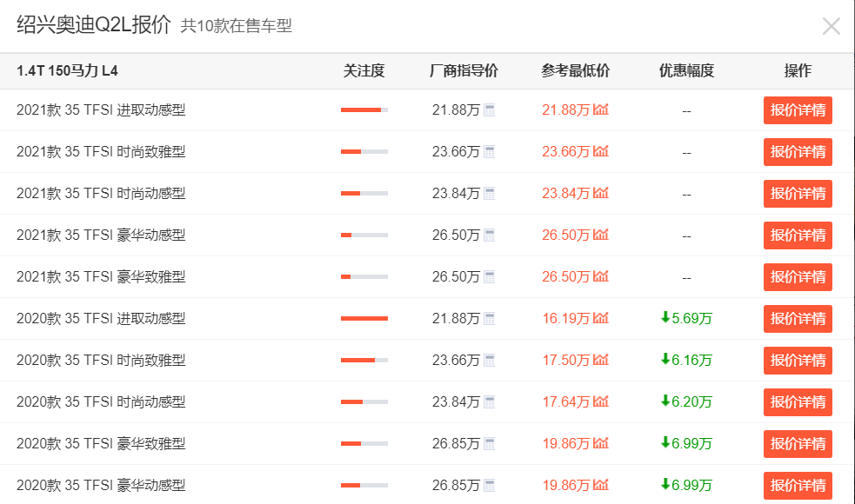Open calculator icon for 2021款 时尚致雅型
Screen dimensions: 855x504
(489, 152)
